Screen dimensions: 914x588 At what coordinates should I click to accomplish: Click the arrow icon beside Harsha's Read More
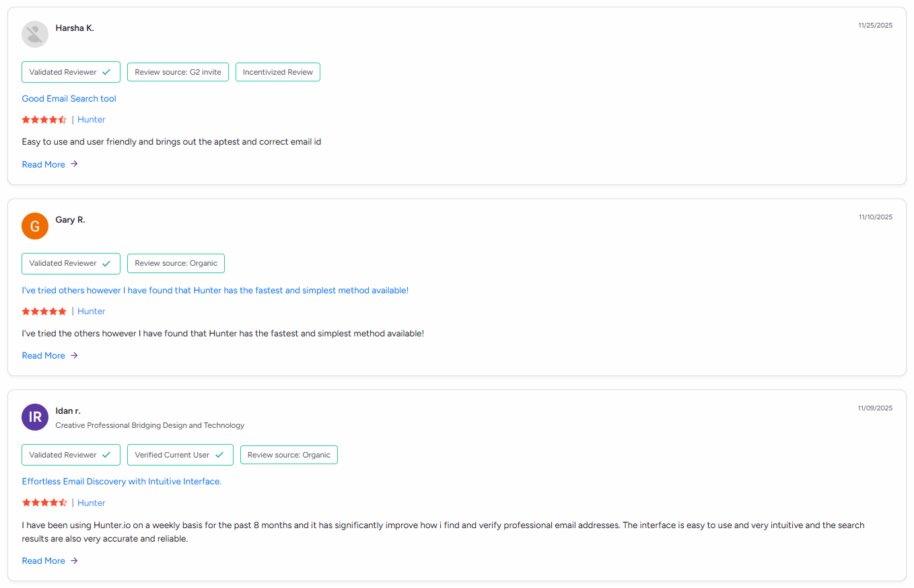74,164
